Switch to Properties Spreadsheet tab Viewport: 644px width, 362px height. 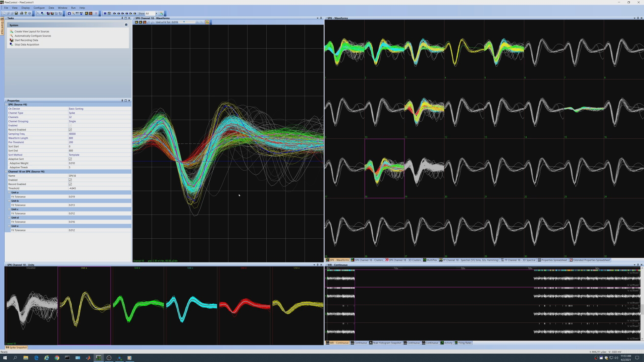tap(552, 260)
